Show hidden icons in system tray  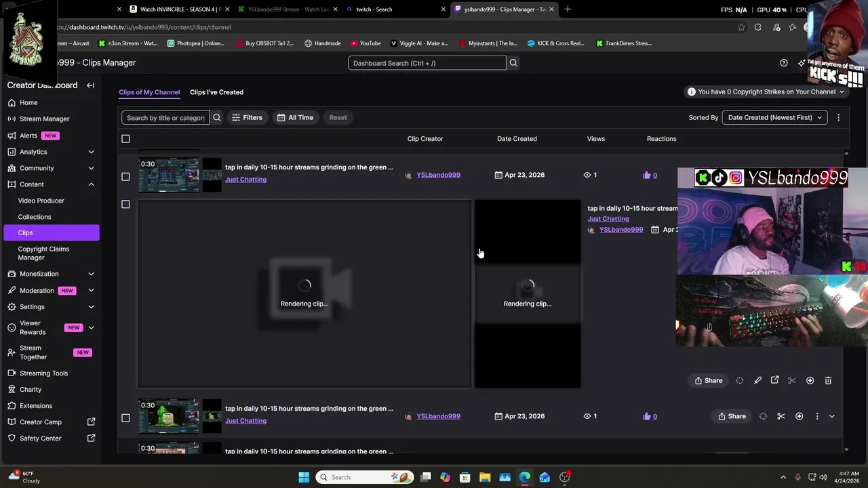783,477
